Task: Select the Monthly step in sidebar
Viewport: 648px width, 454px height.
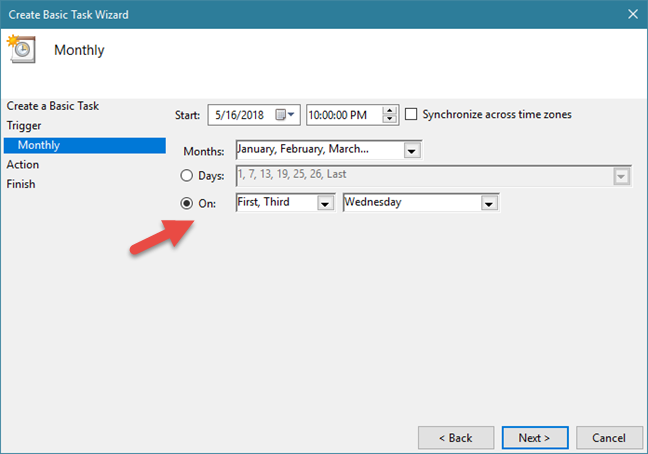Action: pyautogui.click(x=39, y=146)
